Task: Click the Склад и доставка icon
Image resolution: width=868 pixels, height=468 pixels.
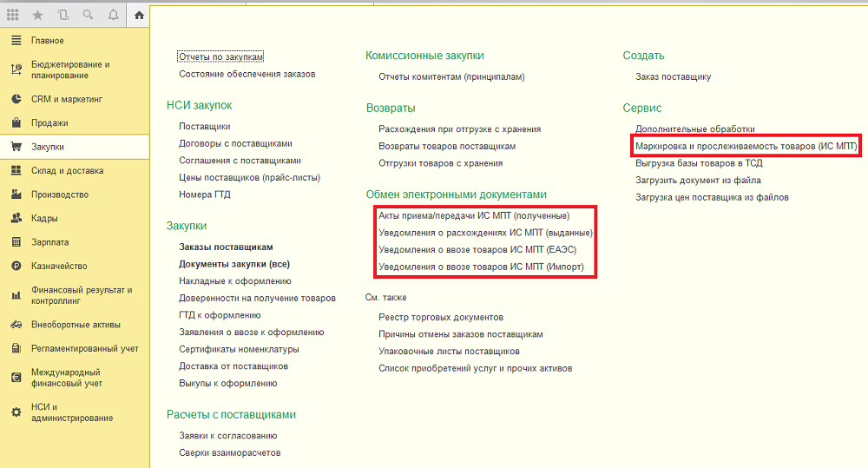Action: [x=16, y=170]
